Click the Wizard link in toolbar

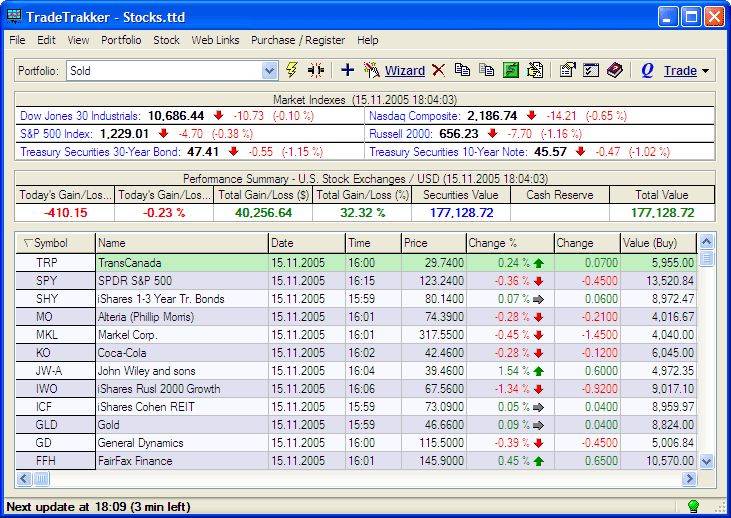tap(405, 71)
